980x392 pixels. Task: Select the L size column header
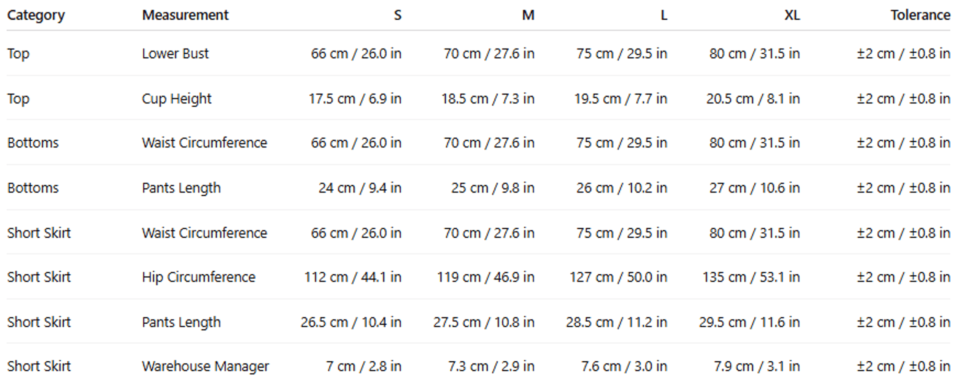[664, 15]
